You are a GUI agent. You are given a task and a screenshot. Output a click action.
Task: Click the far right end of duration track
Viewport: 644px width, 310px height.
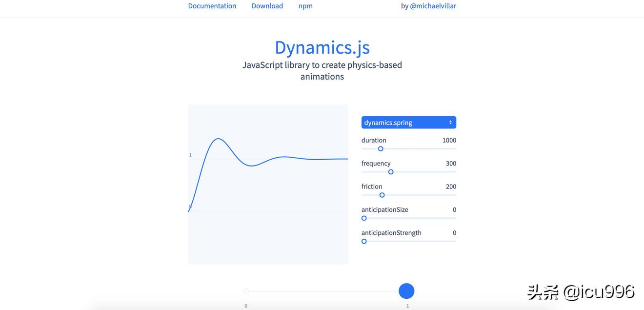pos(455,149)
